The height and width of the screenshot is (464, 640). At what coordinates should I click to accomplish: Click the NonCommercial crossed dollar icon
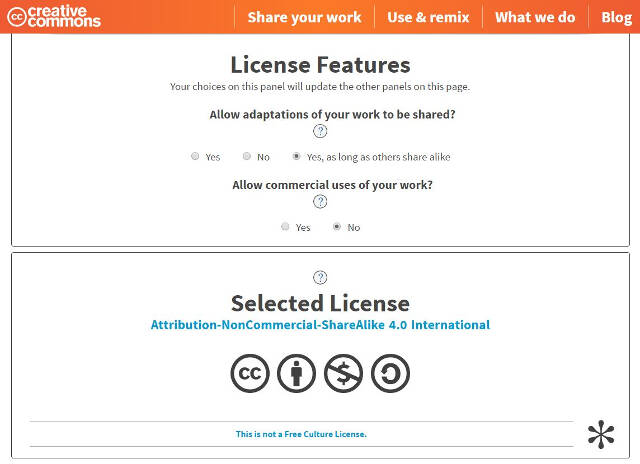tap(343, 373)
